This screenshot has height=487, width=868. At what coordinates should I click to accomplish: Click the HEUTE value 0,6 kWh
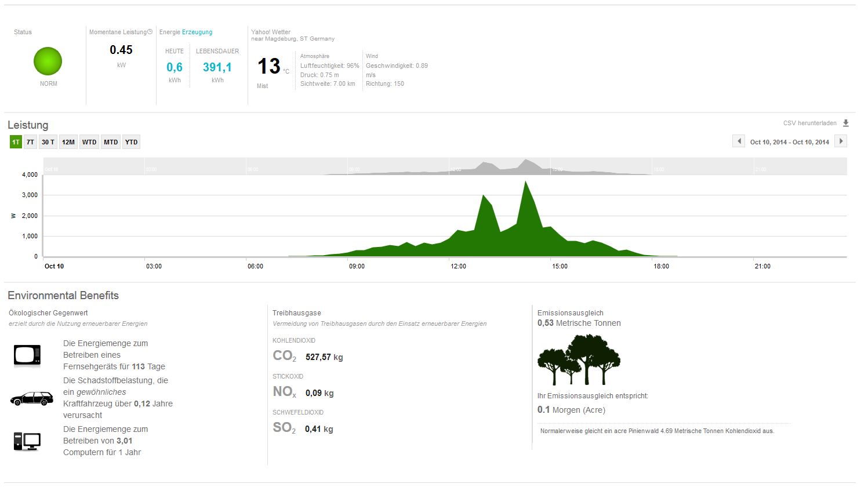pyautogui.click(x=175, y=68)
